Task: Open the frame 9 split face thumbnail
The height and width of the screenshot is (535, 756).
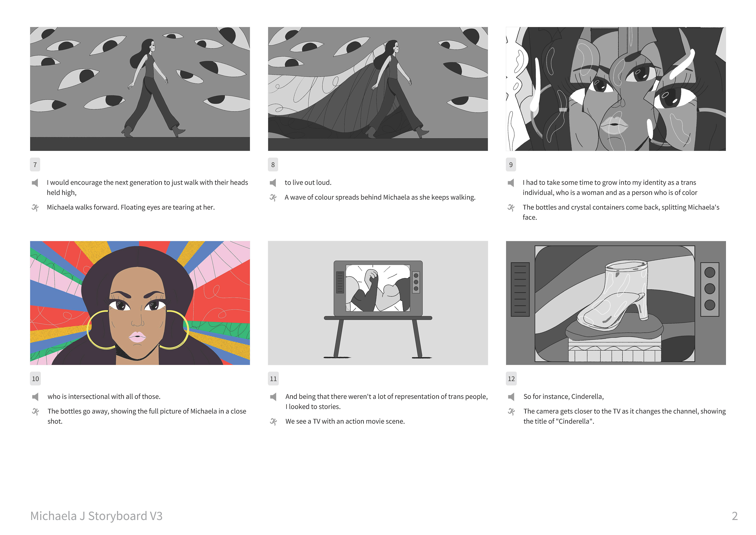Action: (x=616, y=89)
